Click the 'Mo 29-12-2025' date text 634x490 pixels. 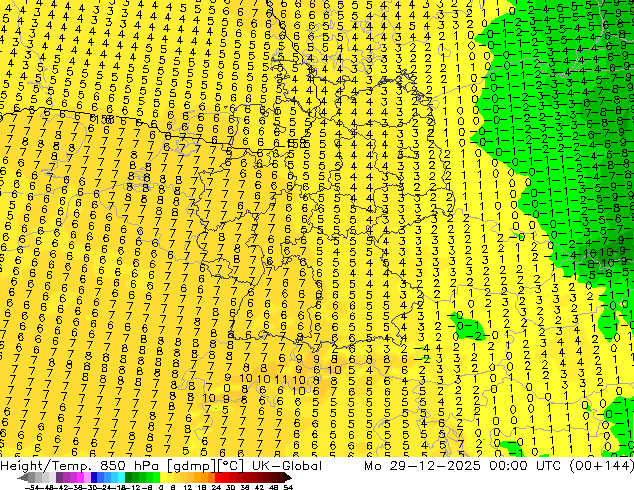pyautogui.click(x=422, y=466)
